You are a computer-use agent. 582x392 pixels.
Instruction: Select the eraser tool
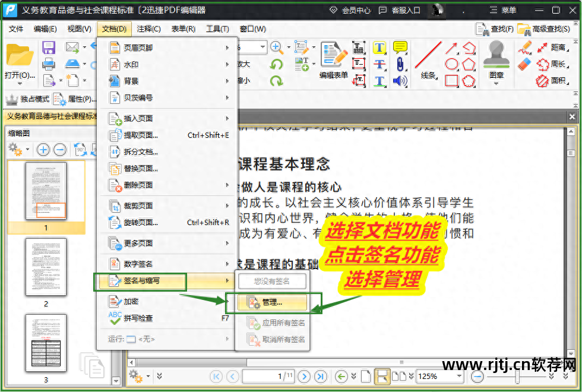[524, 65]
